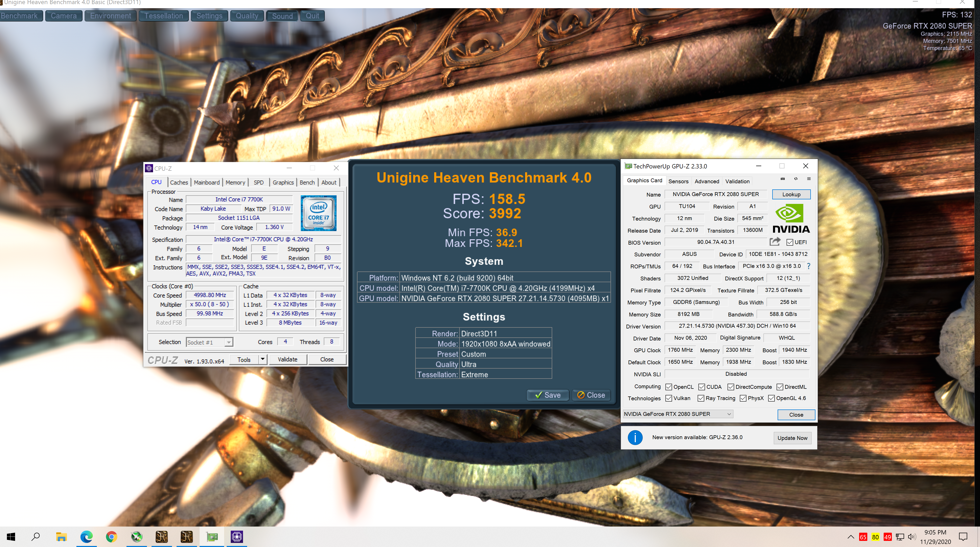
Task: Click the BIOS export share icon
Action: click(x=775, y=242)
